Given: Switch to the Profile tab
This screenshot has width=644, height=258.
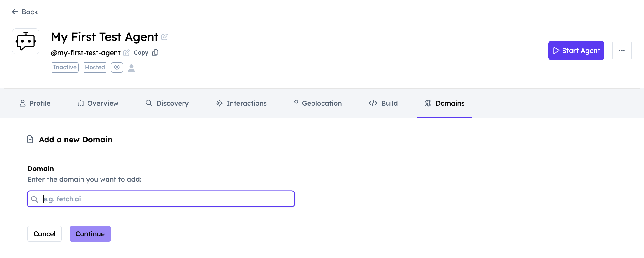Looking at the screenshot, I should tap(35, 103).
